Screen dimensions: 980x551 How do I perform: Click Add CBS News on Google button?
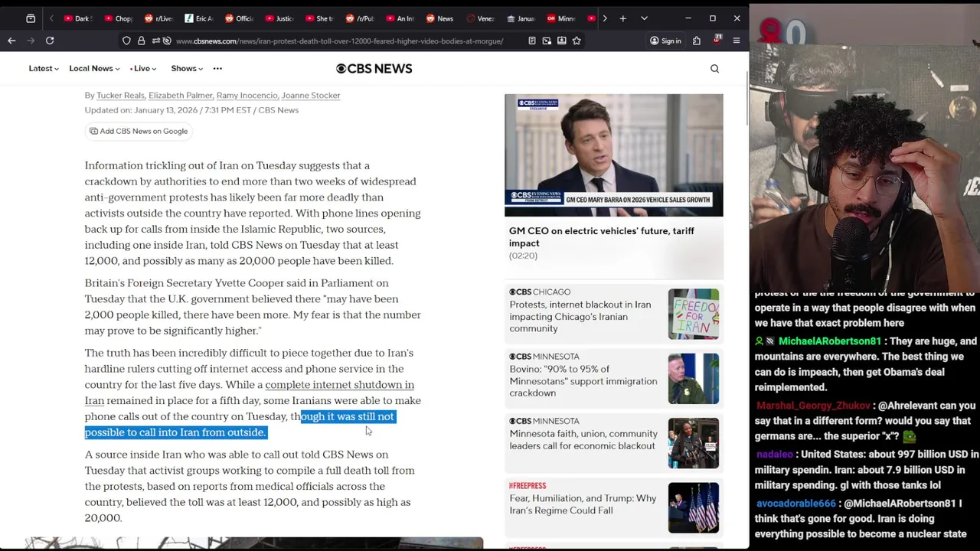(139, 131)
